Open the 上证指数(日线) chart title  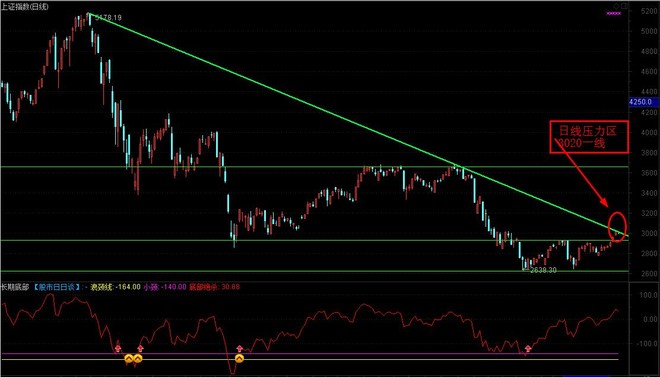pyautogui.click(x=24, y=7)
